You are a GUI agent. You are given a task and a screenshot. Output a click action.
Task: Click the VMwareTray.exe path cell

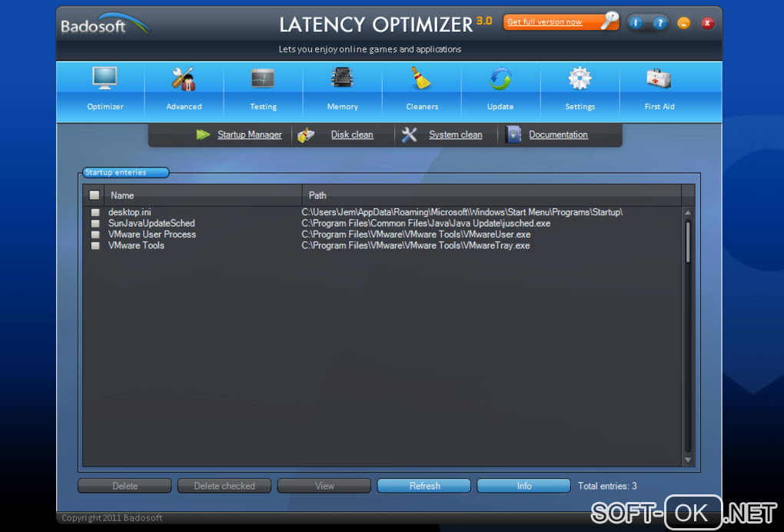tap(416, 245)
